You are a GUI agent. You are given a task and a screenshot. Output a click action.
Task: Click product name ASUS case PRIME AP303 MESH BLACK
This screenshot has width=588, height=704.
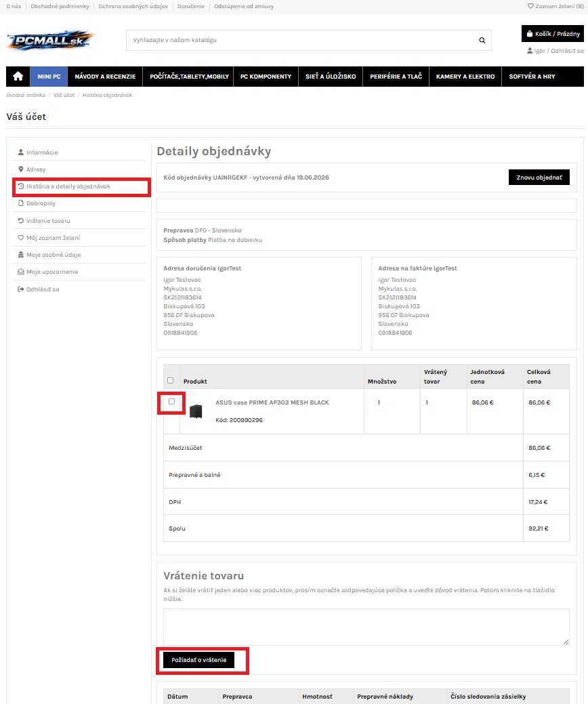[272, 402]
